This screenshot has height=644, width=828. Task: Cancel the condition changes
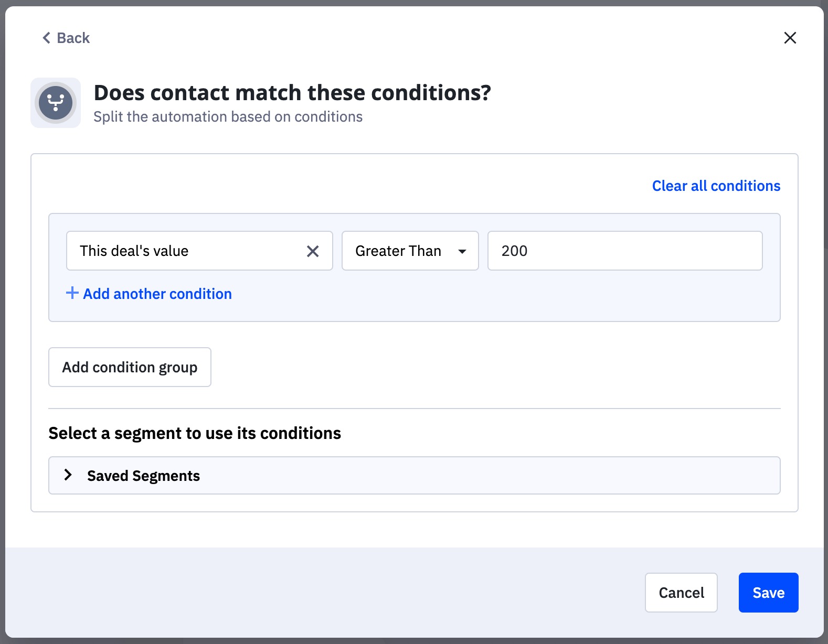pyautogui.click(x=681, y=593)
